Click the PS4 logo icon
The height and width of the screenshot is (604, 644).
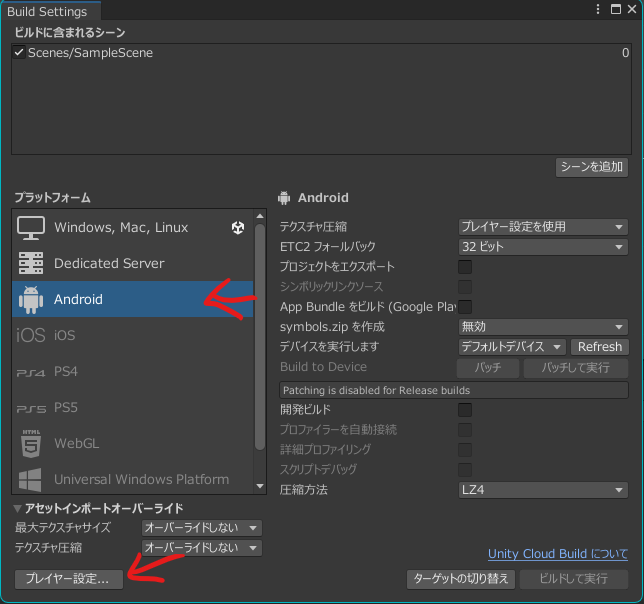[x=31, y=373]
